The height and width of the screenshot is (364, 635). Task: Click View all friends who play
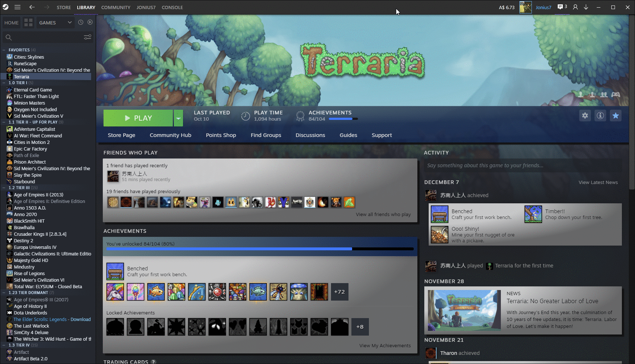coord(383,214)
